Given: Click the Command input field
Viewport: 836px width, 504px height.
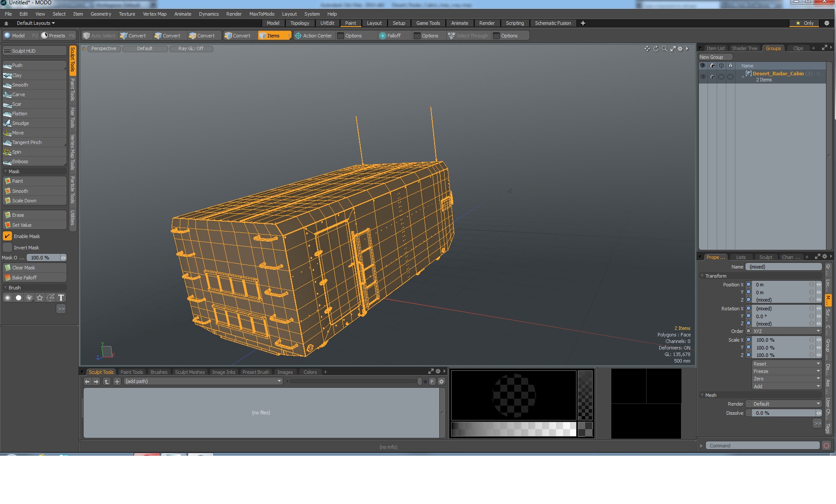Looking at the screenshot, I should click(762, 446).
